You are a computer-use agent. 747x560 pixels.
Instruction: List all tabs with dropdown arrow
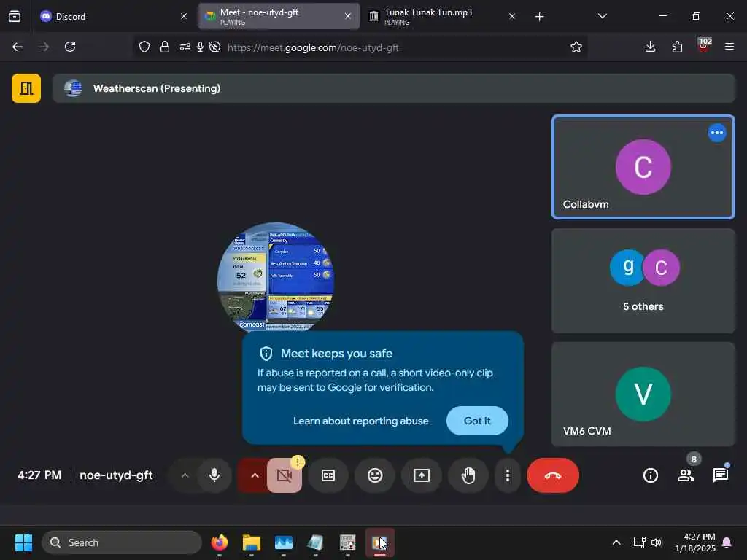(602, 16)
